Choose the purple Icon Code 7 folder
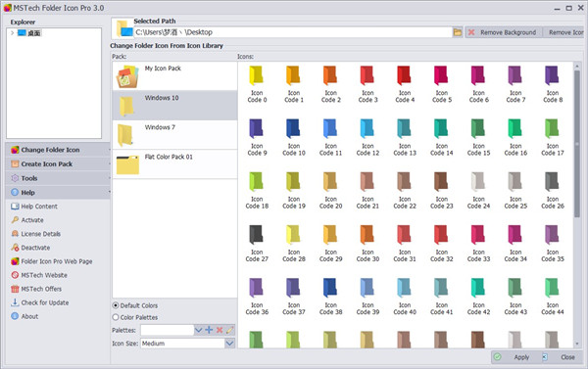Viewport: 588px width, 369px height. (x=515, y=84)
